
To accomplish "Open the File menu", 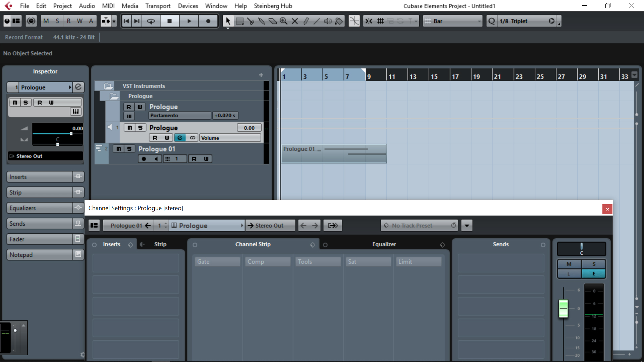I will click(24, 6).
